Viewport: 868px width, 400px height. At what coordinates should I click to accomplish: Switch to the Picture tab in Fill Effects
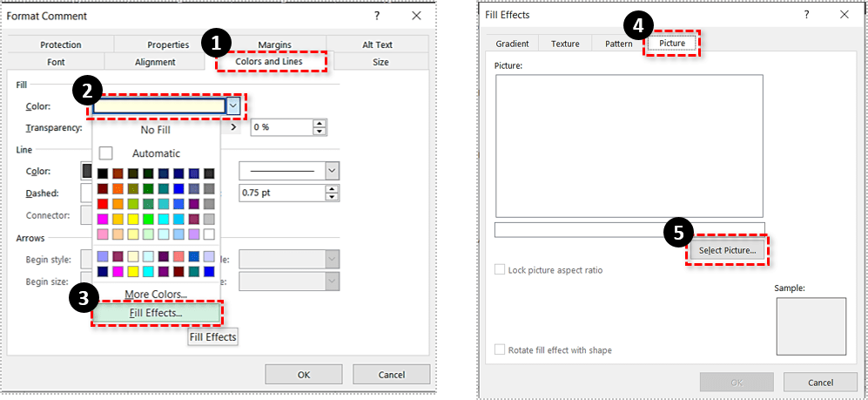click(671, 44)
